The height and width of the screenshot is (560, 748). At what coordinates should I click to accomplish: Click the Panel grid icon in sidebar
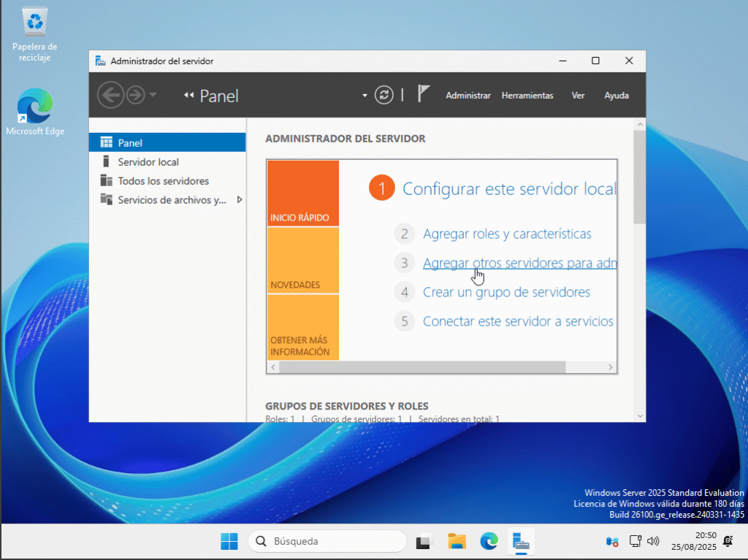point(107,142)
